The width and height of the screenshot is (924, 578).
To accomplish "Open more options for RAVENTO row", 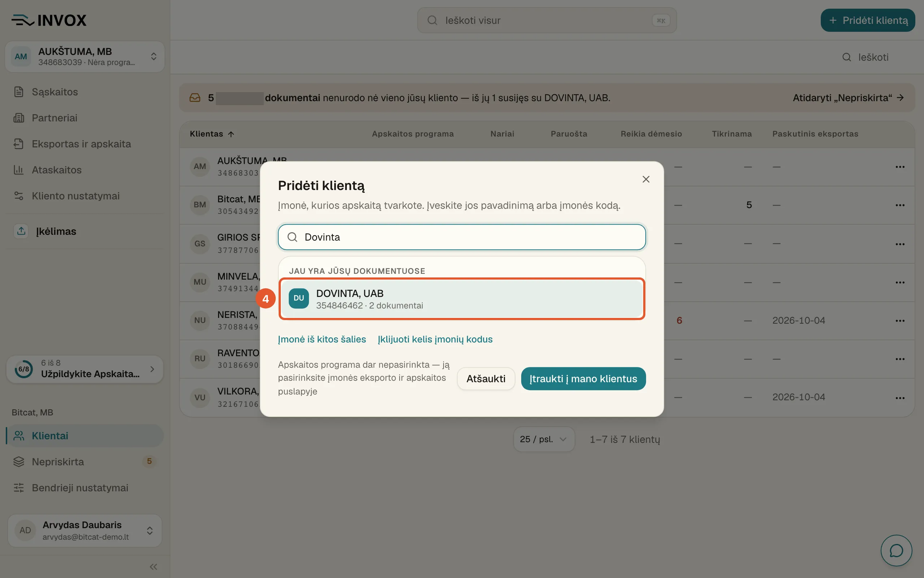I will (x=900, y=359).
